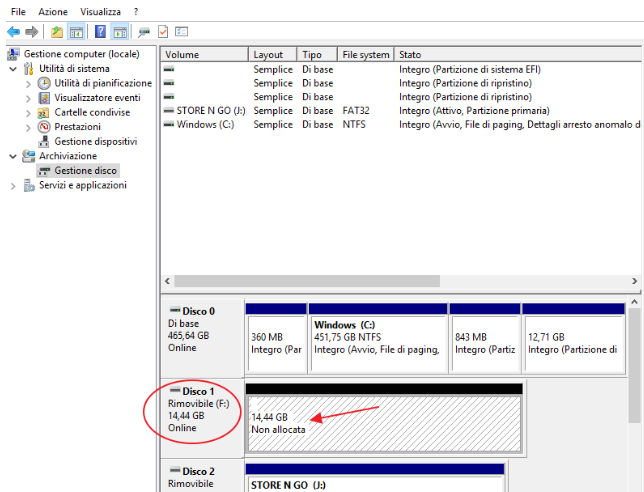This screenshot has height=492, width=644.
Task: Select the Disco 2 Rimovibile label
Action: pyautogui.click(x=202, y=476)
